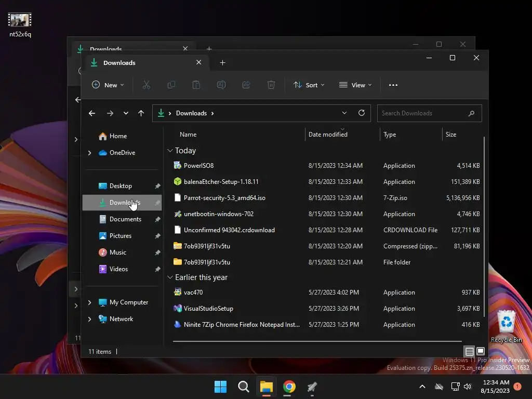Image resolution: width=532 pixels, height=399 pixels.
Task: Show hidden system tray icons chevron
Action: point(422,387)
